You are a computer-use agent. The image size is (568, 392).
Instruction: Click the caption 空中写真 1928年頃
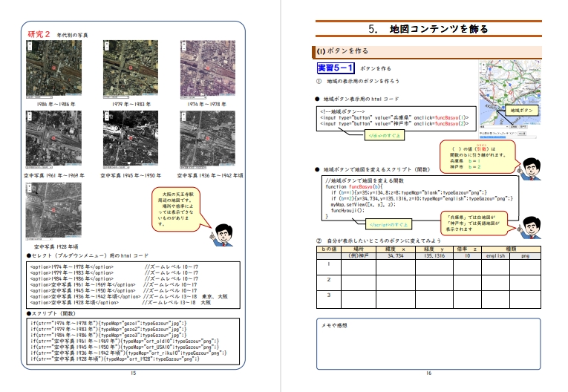56,246
